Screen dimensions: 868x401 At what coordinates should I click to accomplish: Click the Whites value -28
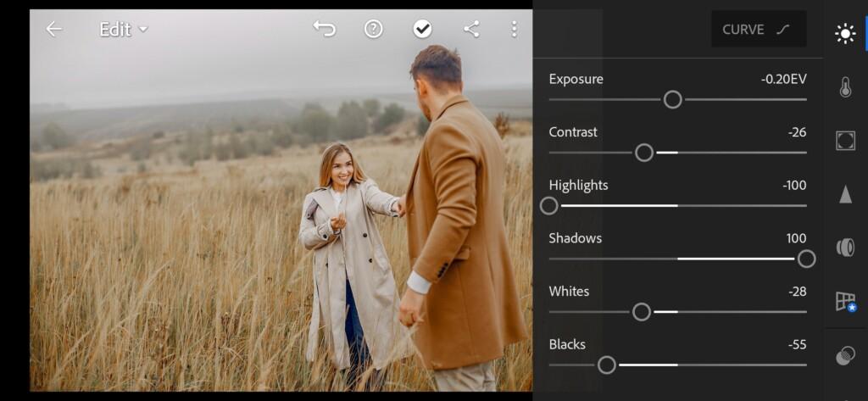pyautogui.click(x=797, y=292)
